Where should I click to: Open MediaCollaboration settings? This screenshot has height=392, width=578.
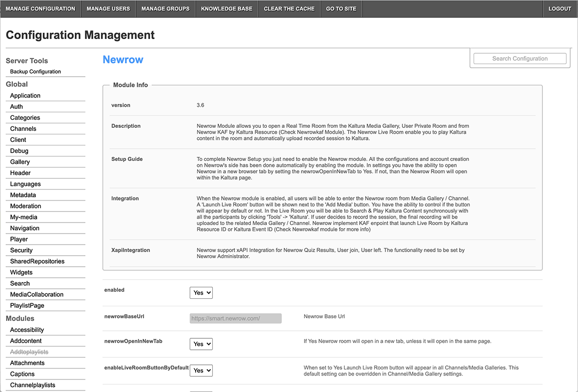pos(37,294)
